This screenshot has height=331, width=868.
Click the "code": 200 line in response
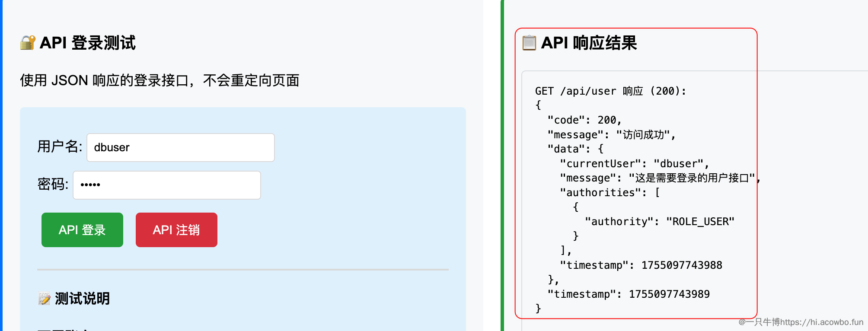coord(584,120)
